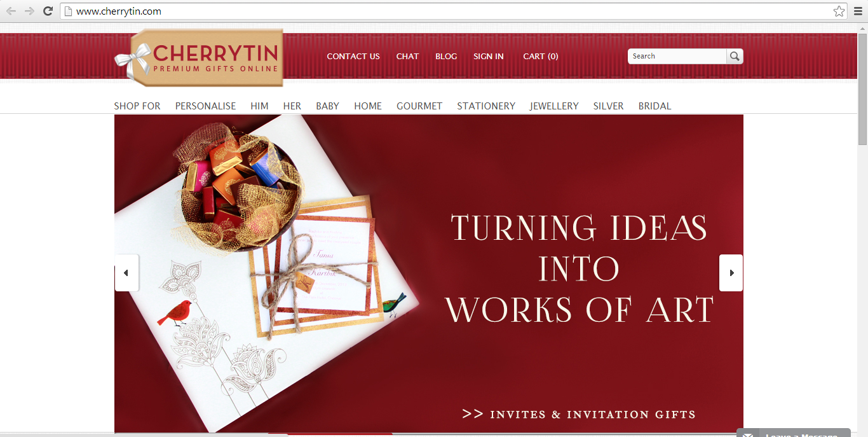The image size is (868, 437).
Task: View the CART (0) link
Action: click(541, 56)
